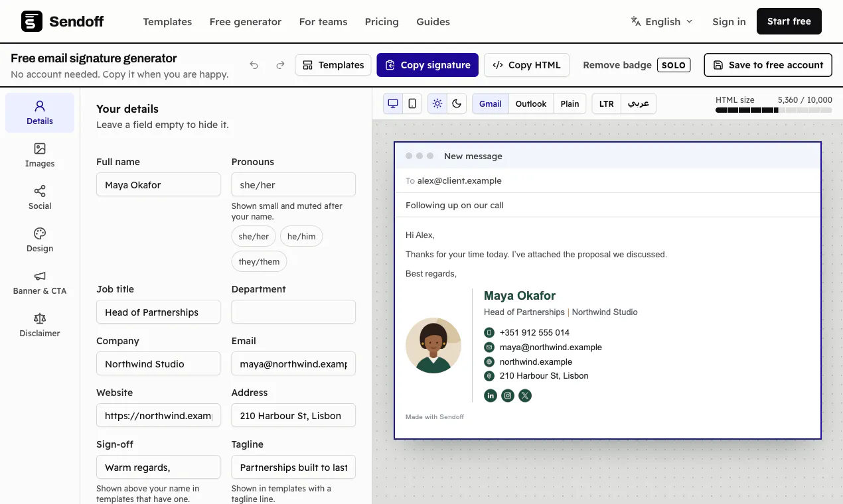Switch to desktop preview
Viewport: 843px width, 504px height.
pos(393,103)
